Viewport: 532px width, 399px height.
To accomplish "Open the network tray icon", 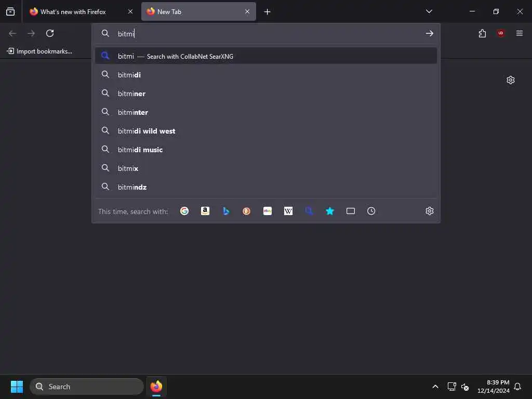I will click(451, 387).
